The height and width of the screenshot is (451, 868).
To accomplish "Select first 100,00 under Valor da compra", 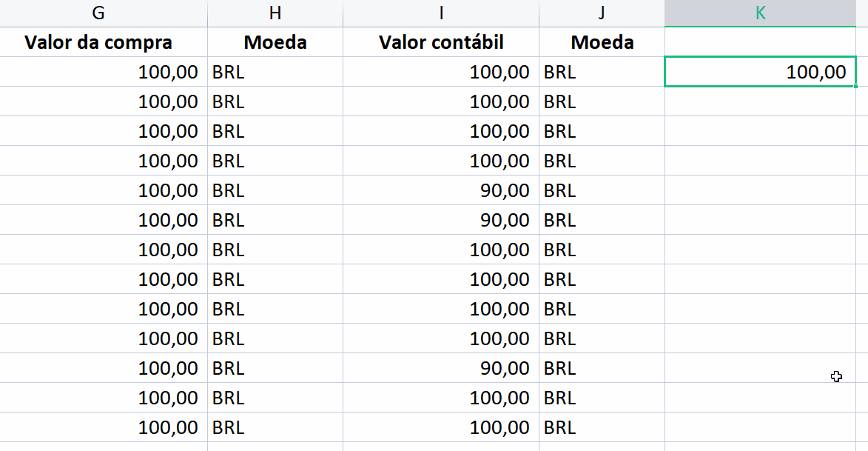I will (x=104, y=72).
